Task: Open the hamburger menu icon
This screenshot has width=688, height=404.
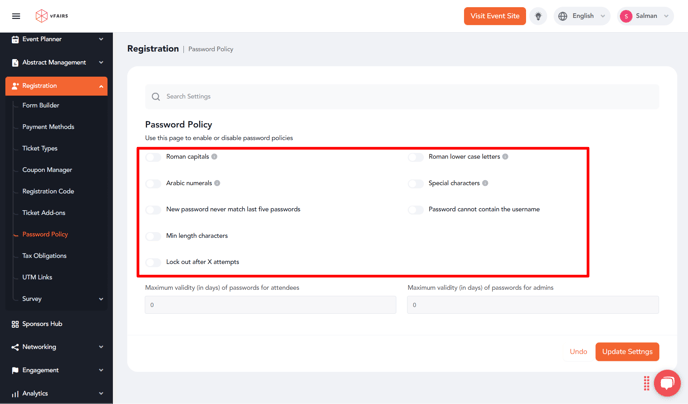Action: coord(16,16)
